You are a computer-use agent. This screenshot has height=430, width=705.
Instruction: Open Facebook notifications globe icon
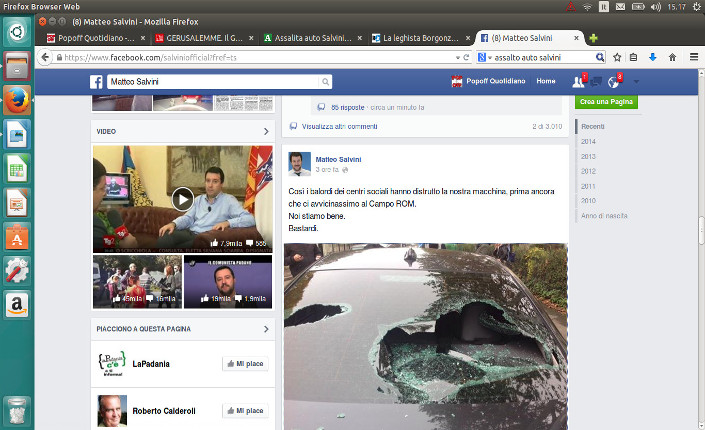[x=614, y=81]
